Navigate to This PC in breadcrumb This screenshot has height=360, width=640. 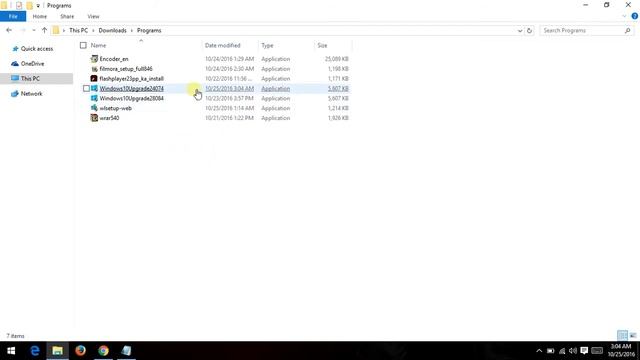(x=78, y=31)
